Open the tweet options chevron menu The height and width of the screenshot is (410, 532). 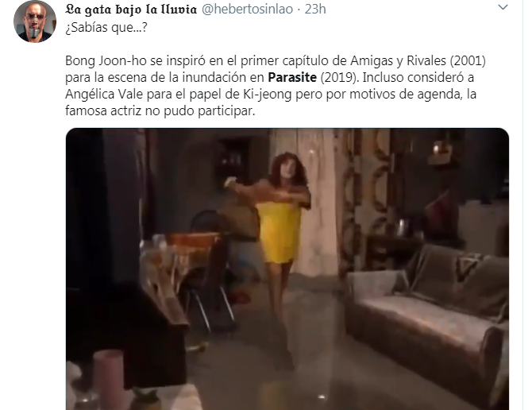tap(503, 7)
